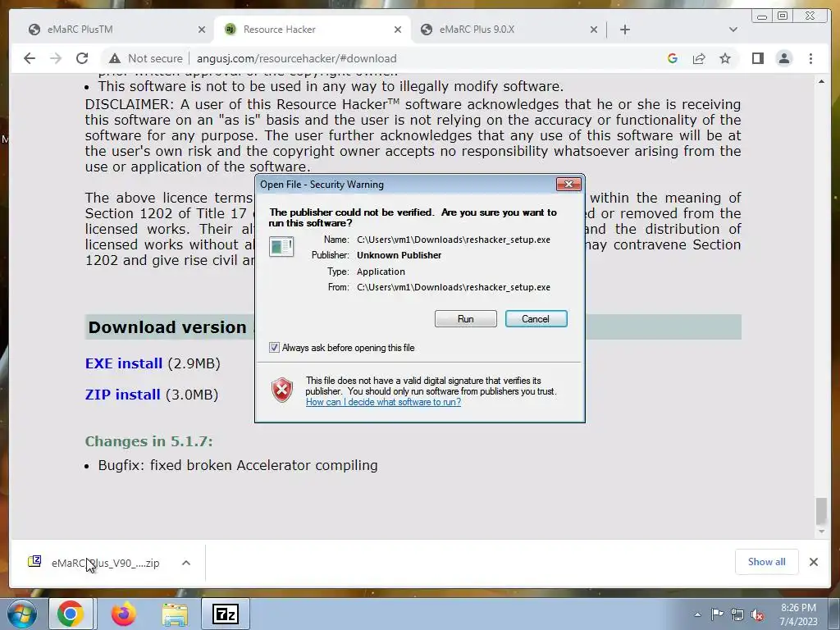Toggle the browser side panel icon

757,58
